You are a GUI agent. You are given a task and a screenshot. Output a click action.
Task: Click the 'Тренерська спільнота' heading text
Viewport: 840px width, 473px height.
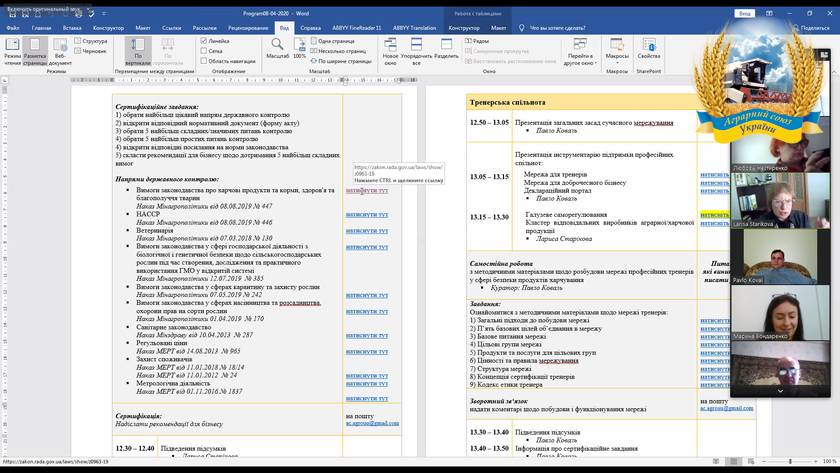(x=507, y=102)
